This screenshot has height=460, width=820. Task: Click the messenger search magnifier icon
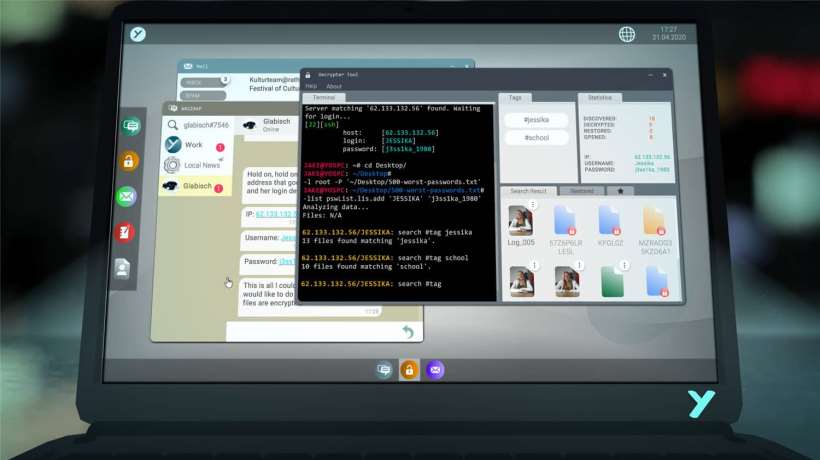[x=173, y=125]
